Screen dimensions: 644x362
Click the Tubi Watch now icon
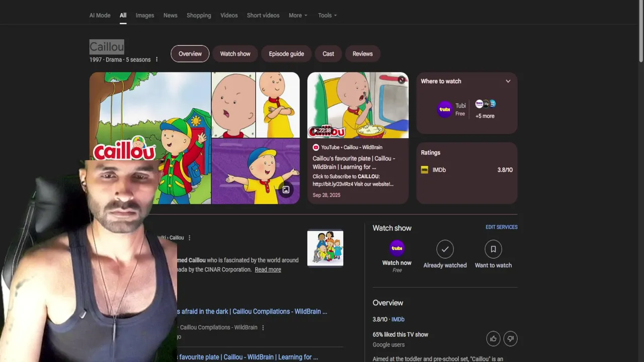coord(397,248)
